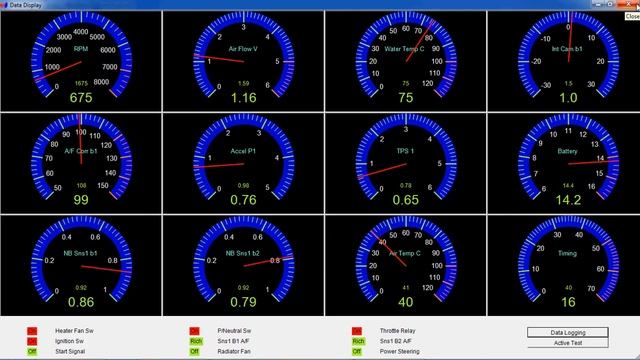This screenshot has height=360, width=640.
Task: Click the Heater Fan Sw label
Action: tap(74, 331)
